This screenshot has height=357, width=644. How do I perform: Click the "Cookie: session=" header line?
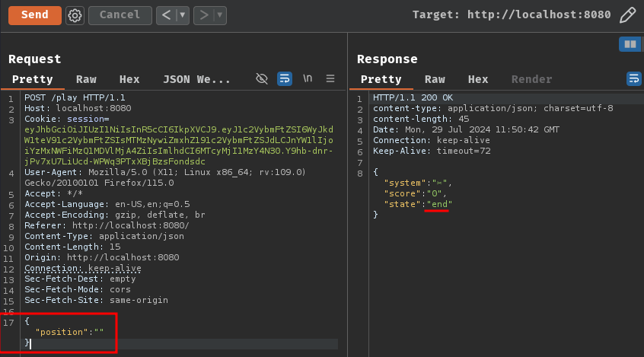tap(66, 120)
